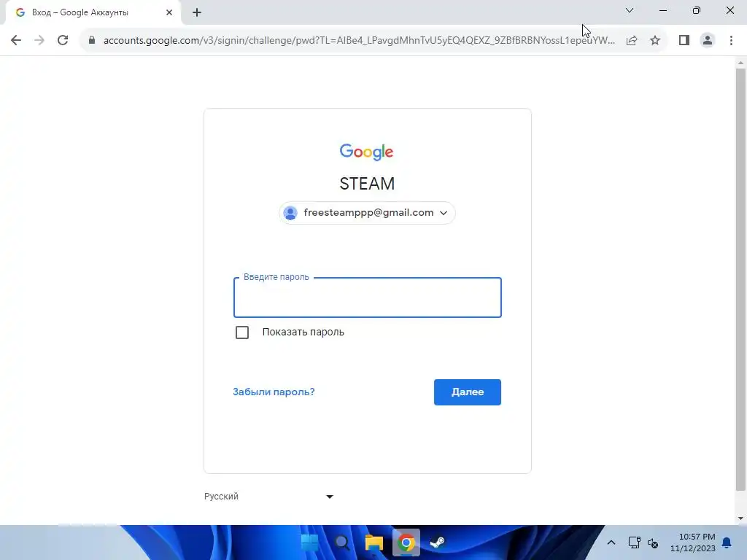747x560 pixels.
Task: Show hidden system tray icons
Action: (x=611, y=542)
